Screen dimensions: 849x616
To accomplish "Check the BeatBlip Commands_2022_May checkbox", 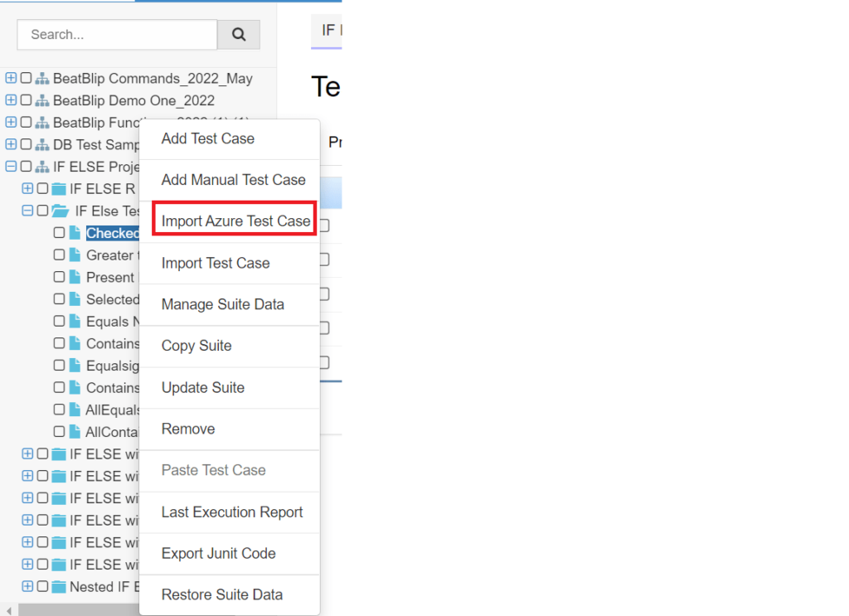I will coord(26,79).
